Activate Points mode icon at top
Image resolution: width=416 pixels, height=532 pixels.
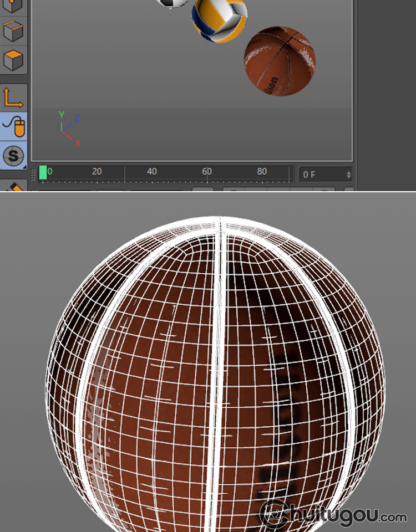point(13,6)
